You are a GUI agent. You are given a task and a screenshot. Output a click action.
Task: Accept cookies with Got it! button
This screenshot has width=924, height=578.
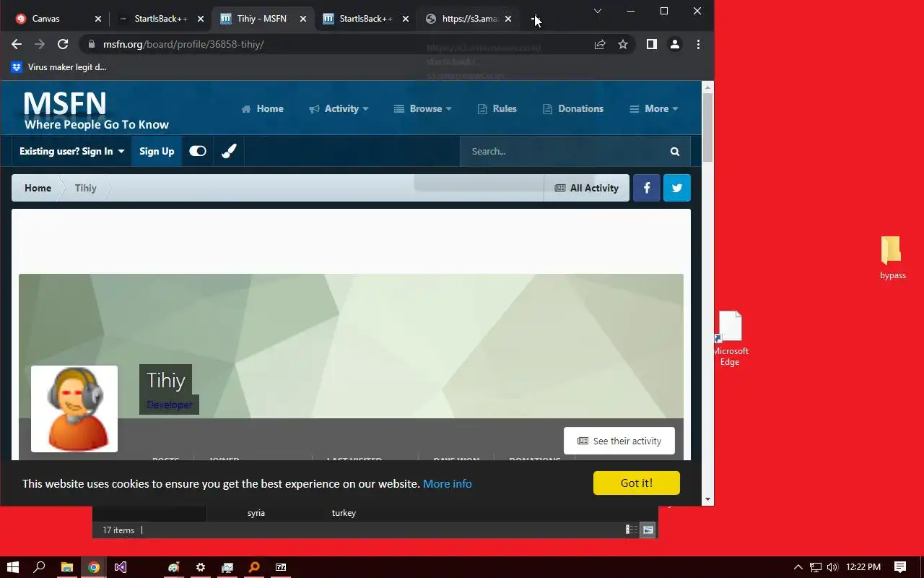637,483
